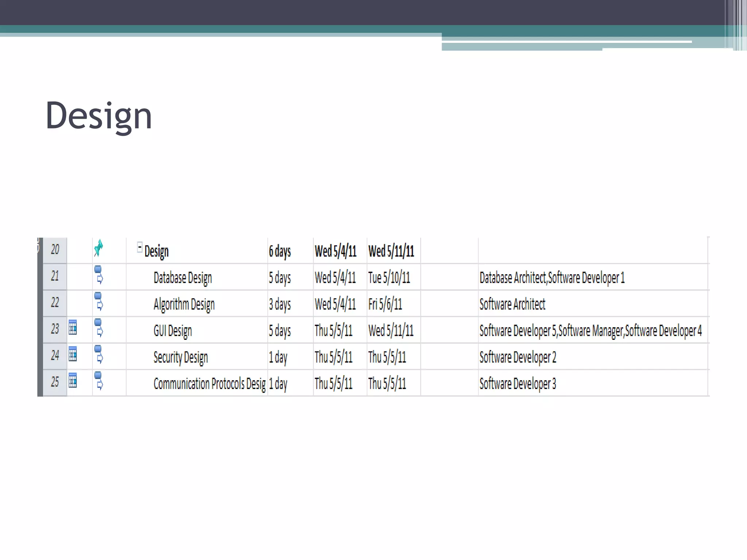
Task: Select row header number 20
Action: tap(55, 250)
